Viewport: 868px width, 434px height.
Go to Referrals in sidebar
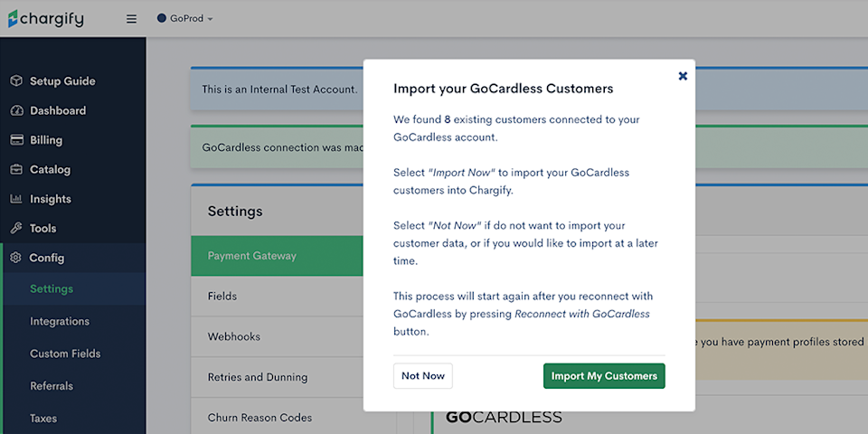pos(52,386)
